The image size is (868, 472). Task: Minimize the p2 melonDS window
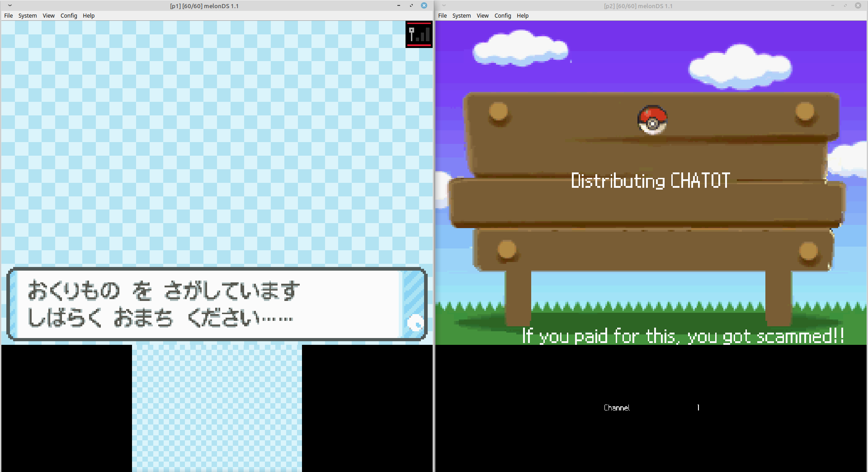click(833, 5)
